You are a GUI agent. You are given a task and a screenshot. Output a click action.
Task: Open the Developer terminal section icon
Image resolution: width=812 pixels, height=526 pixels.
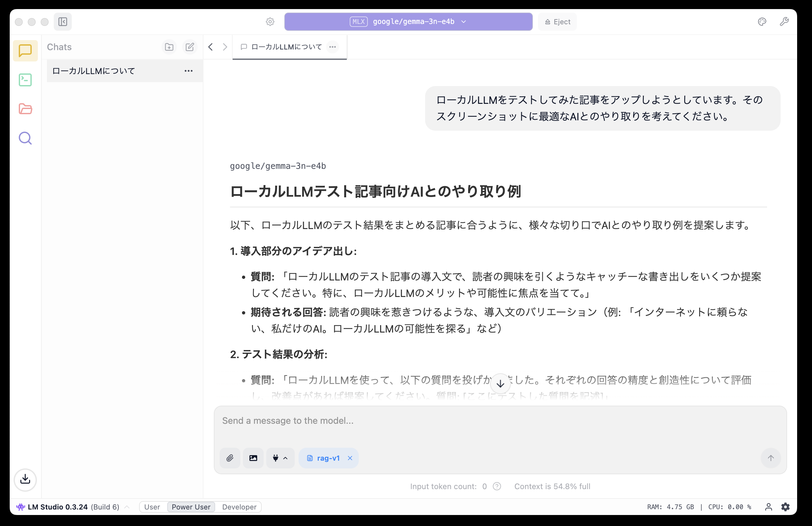point(25,80)
